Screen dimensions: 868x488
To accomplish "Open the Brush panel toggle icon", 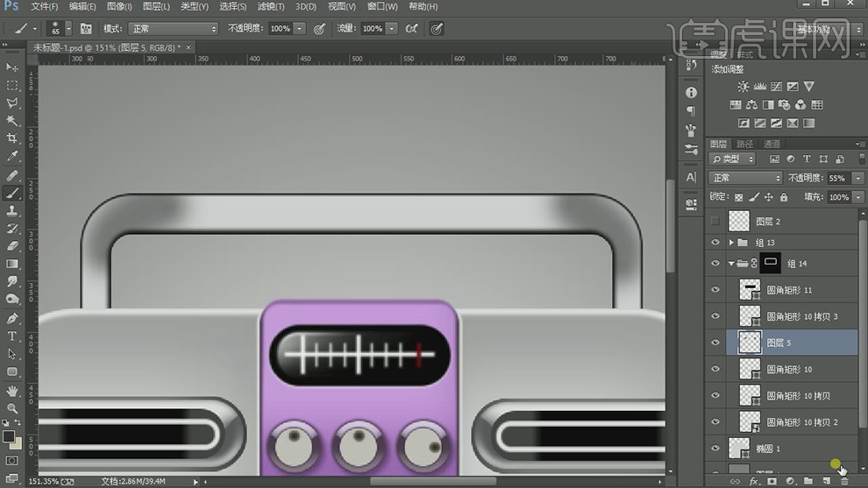I will pyautogui.click(x=86, y=28).
